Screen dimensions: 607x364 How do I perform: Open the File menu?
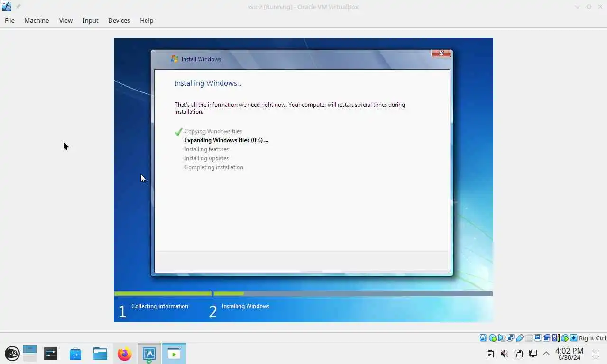click(x=9, y=20)
